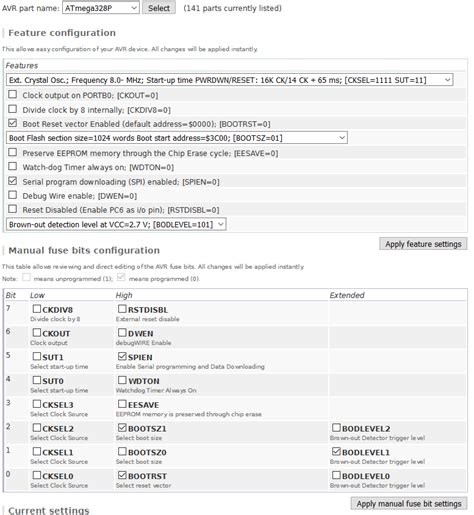This screenshot has height=515, width=474.
Task: Check the Debug Wire enable box
Action: pyautogui.click(x=12, y=195)
